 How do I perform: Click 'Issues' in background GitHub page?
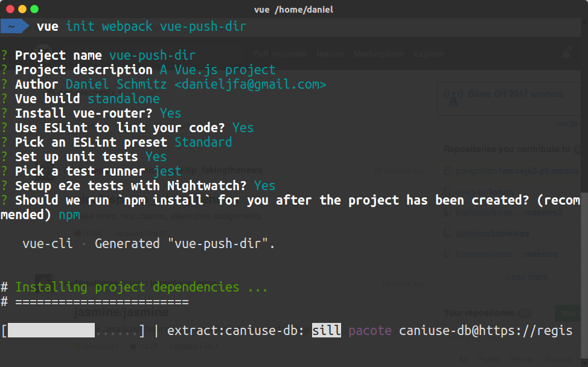tap(330, 54)
